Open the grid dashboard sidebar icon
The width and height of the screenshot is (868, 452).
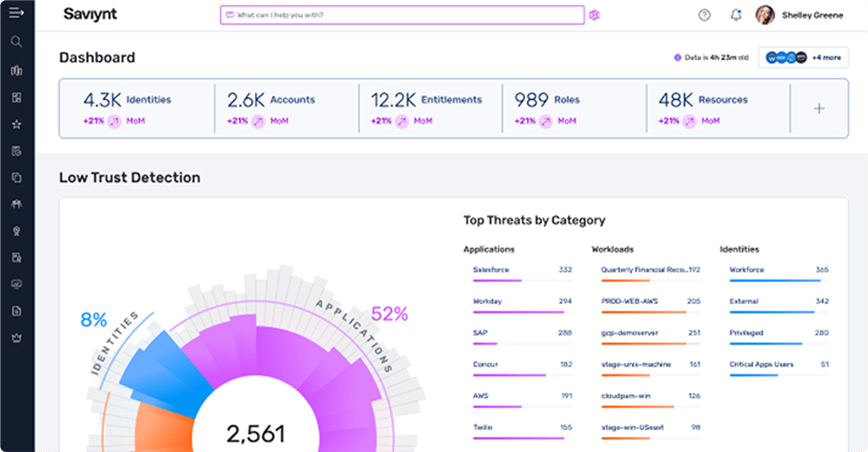coord(16,97)
